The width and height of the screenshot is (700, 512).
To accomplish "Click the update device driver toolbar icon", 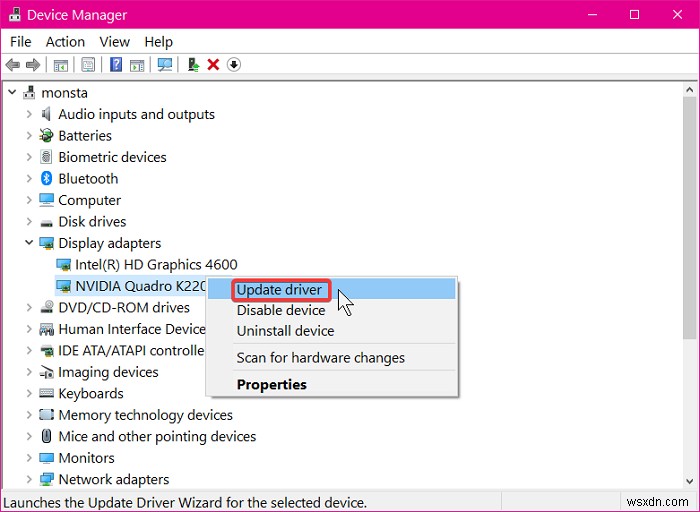I will click(193, 65).
